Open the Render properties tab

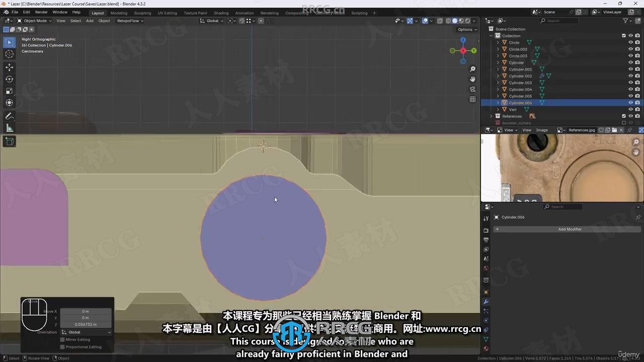(x=486, y=230)
